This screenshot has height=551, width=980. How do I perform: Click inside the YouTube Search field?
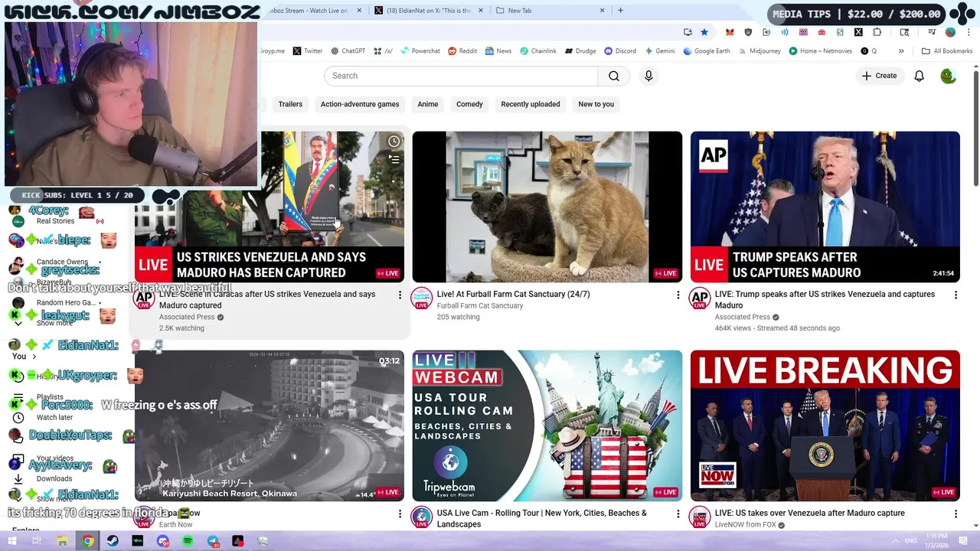click(461, 76)
